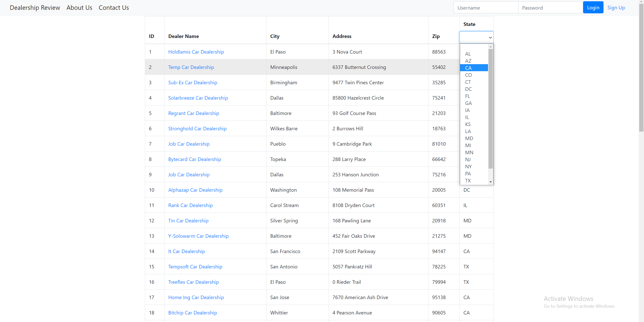The height and width of the screenshot is (322, 644).
Task: Select AL from state options
Action: 468,54
